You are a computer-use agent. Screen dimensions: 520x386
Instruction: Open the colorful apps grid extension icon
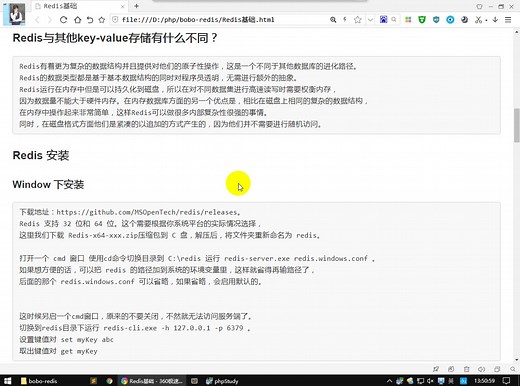point(408,20)
